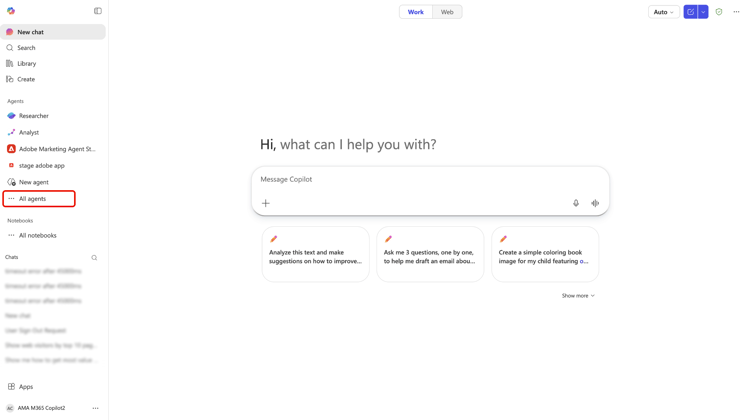
Task: Open account more options ellipsis
Action: (x=96, y=408)
